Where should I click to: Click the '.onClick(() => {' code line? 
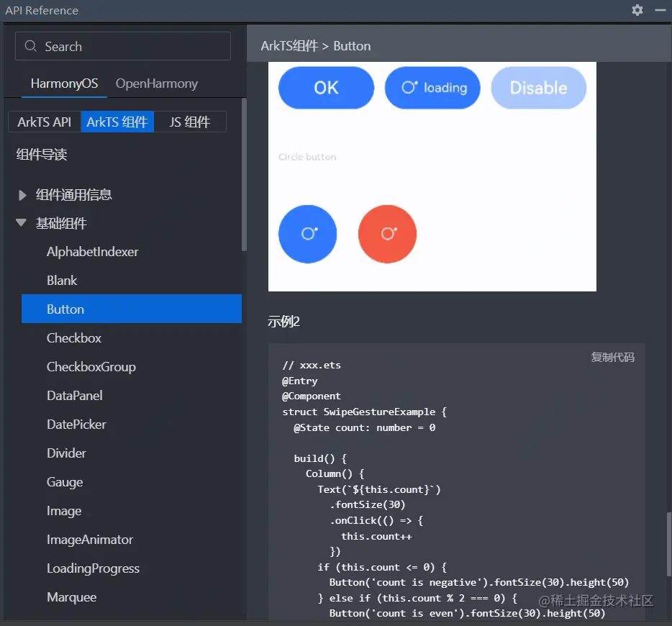click(376, 520)
